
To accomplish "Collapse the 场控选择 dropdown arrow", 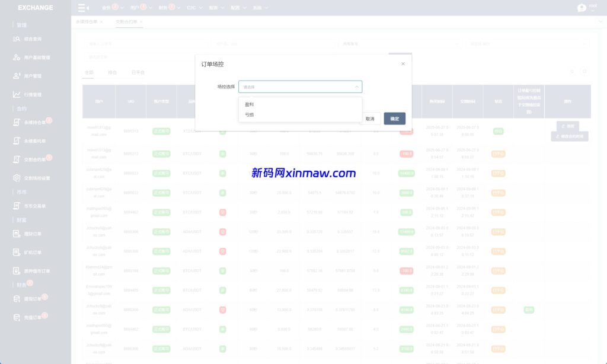I will 356,87.
